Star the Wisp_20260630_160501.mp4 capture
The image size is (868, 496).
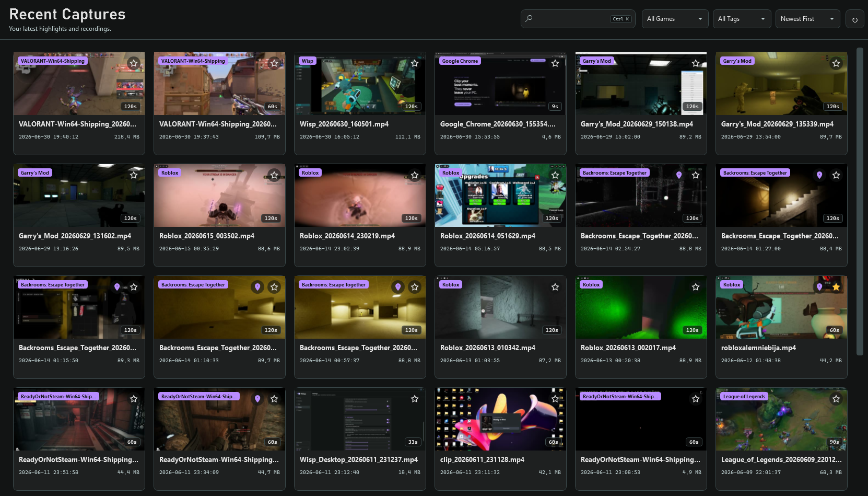pyautogui.click(x=415, y=63)
